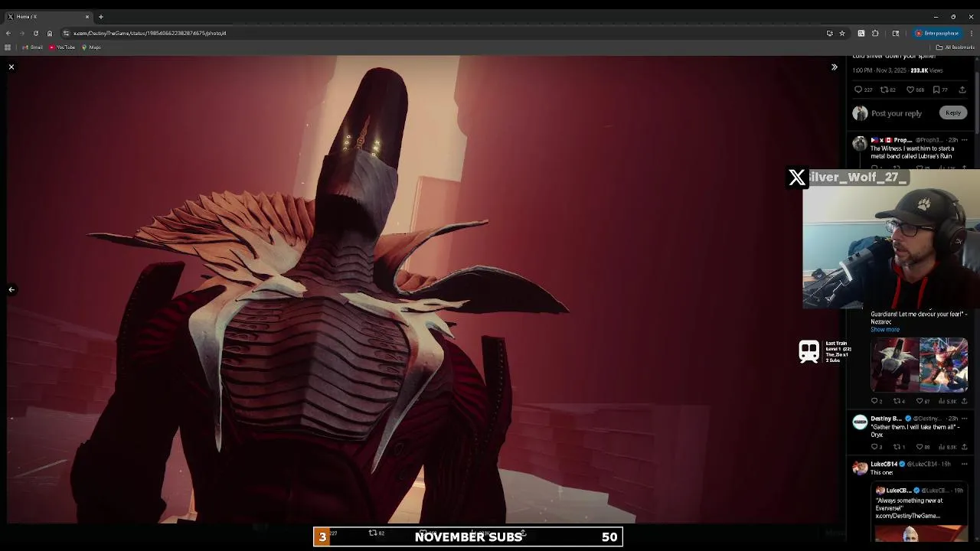Viewport: 980px width, 551px height.
Task: Share the main post
Action: coord(962,90)
